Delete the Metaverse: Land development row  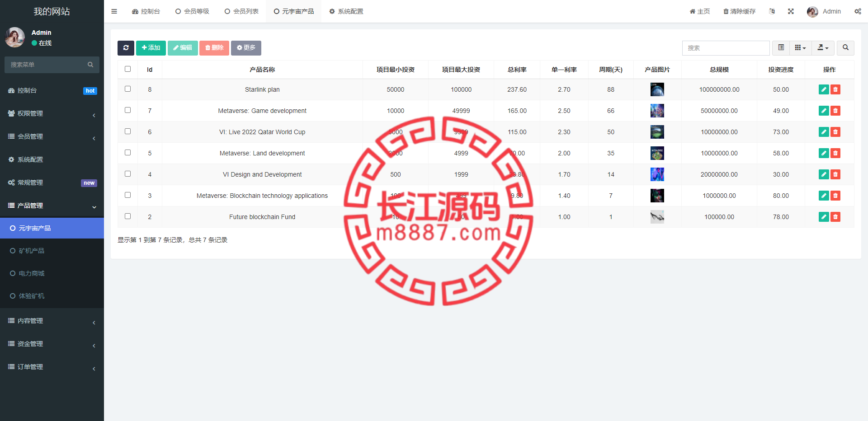click(x=835, y=153)
